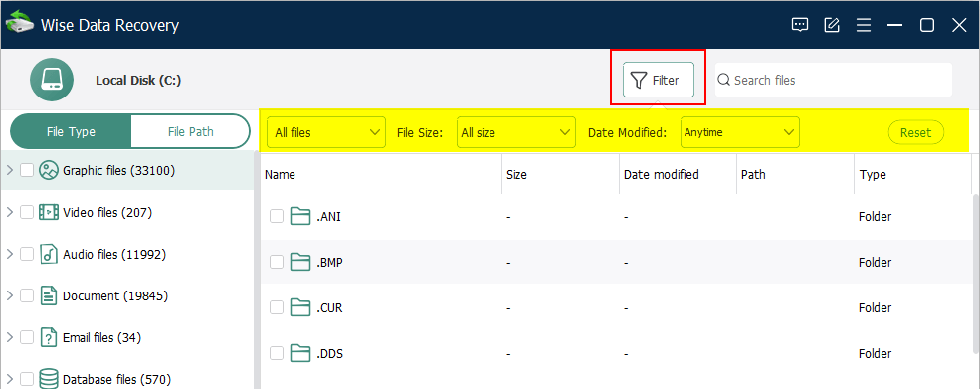The width and height of the screenshot is (980, 389).
Task: Check the Email files checkbox
Action: (27, 337)
